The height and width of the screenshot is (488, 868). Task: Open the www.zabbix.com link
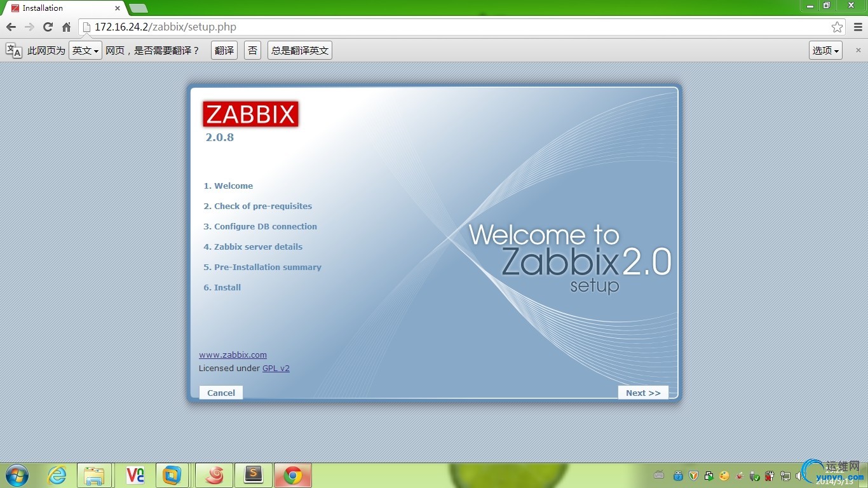233,355
